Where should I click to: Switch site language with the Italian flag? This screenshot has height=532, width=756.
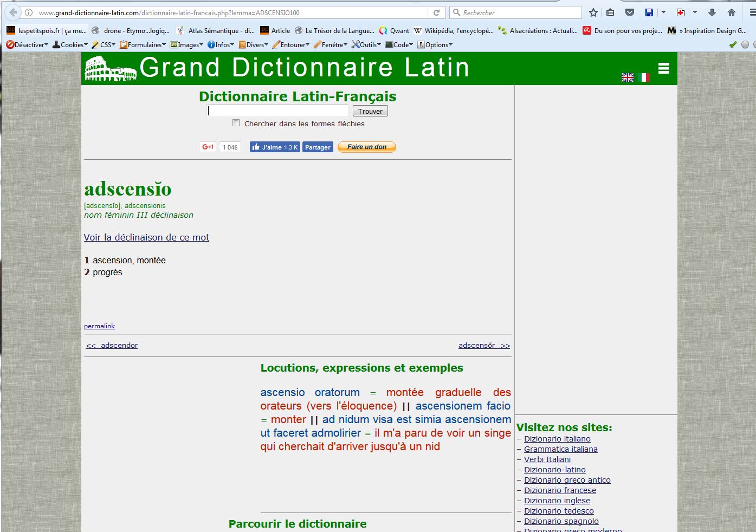click(644, 77)
